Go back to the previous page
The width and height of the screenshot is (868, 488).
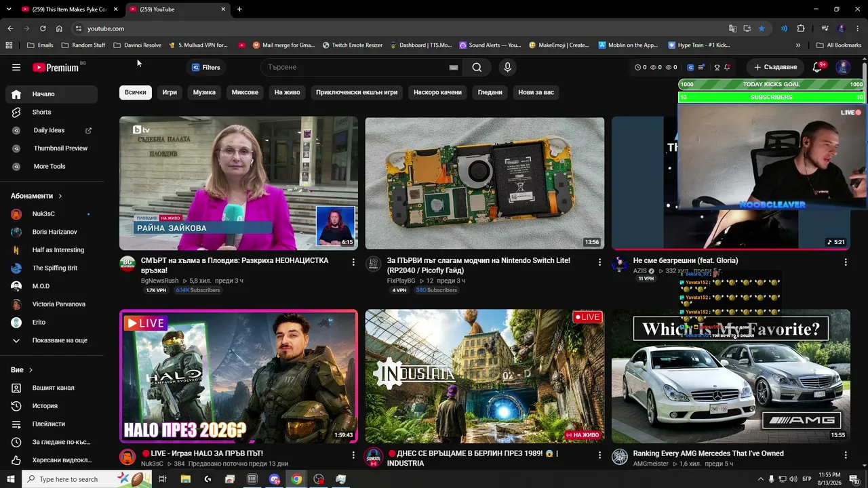[10, 28]
